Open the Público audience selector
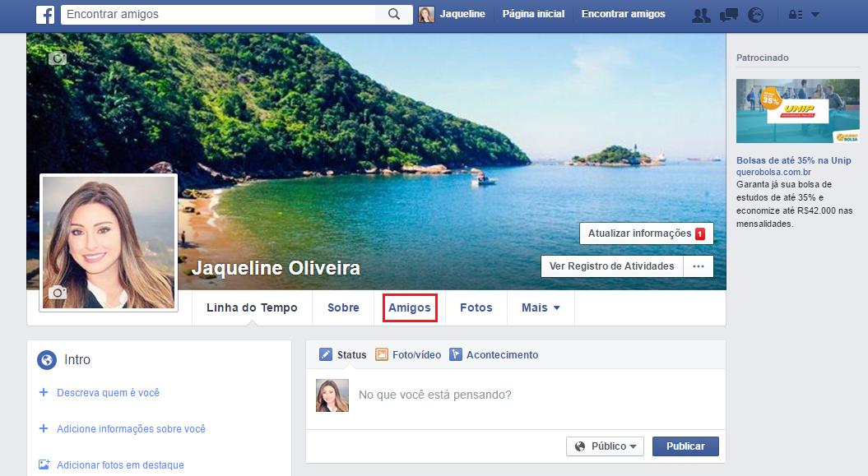The width and height of the screenshot is (868, 476). tap(606, 446)
